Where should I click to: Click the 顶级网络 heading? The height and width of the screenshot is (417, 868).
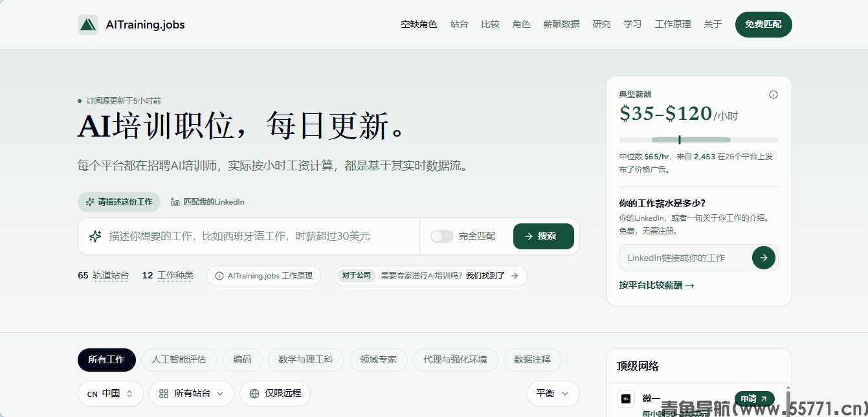coord(638,366)
